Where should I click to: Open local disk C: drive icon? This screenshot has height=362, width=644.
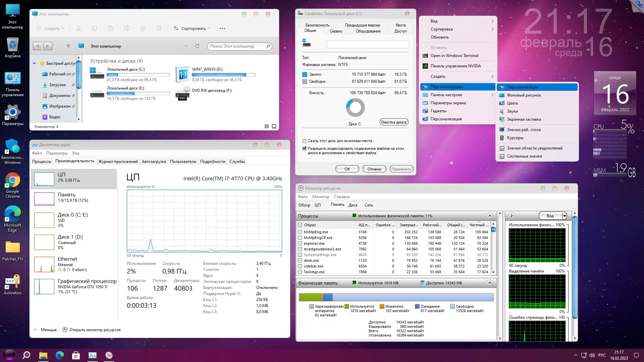click(x=97, y=73)
